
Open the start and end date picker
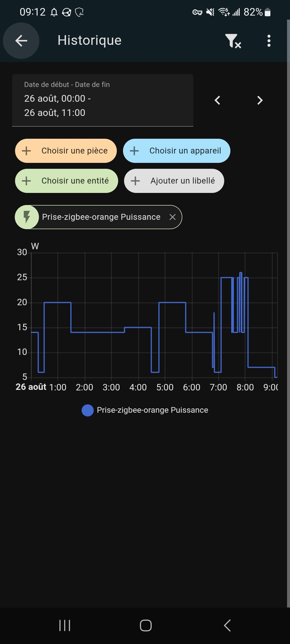[x=103, y=100]
